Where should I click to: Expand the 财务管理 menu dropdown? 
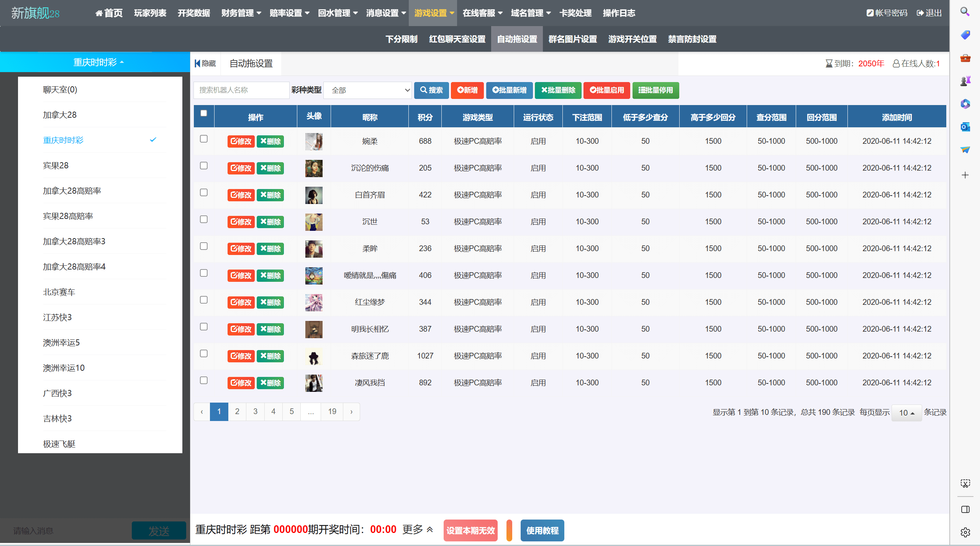(x=241, y=13)
